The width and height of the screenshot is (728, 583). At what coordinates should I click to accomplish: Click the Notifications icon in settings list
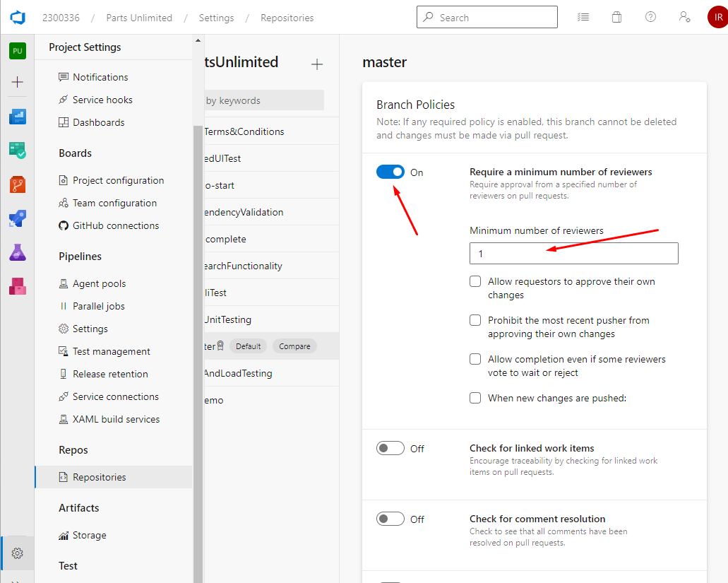pyautogui.click(x=63, y=77)
